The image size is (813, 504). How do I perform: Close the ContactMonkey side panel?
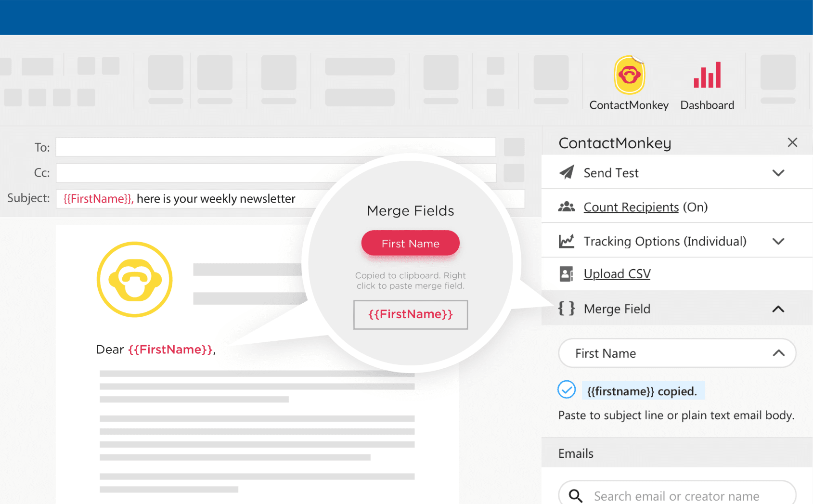[792, 142]
